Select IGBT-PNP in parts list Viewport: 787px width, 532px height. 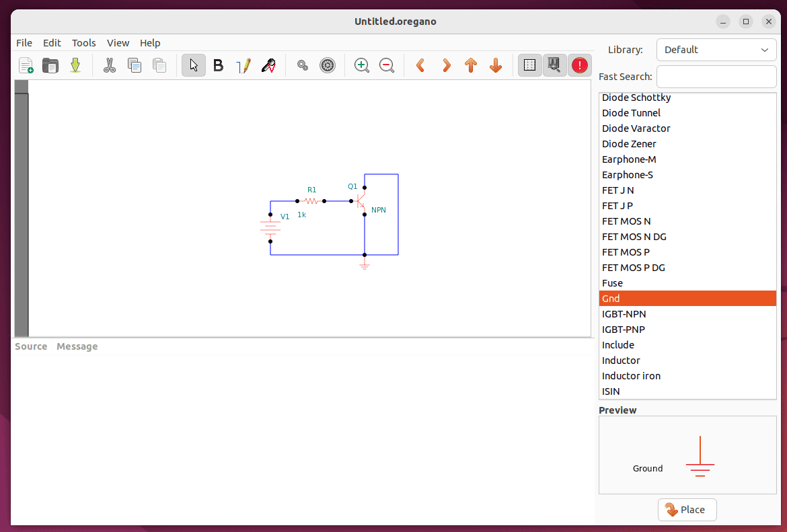coord(687,330)
